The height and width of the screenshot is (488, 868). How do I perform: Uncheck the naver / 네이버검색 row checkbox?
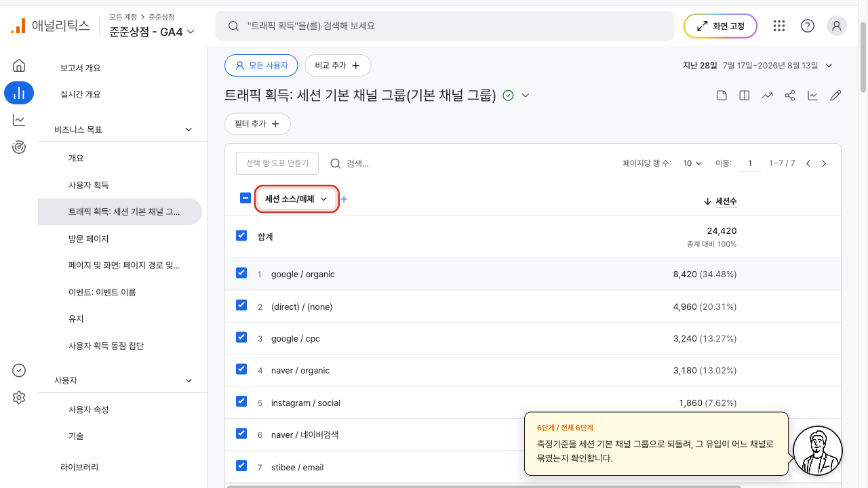[241, 433]
